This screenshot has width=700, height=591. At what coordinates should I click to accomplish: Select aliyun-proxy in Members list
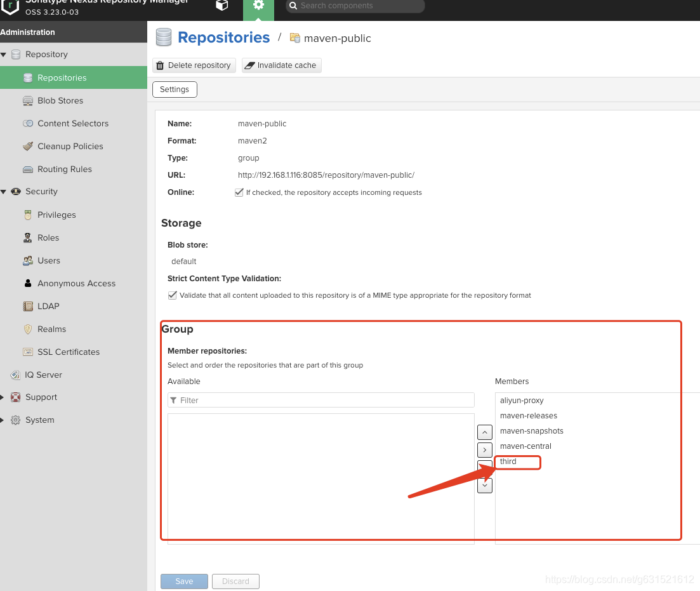tap(522, 401)
